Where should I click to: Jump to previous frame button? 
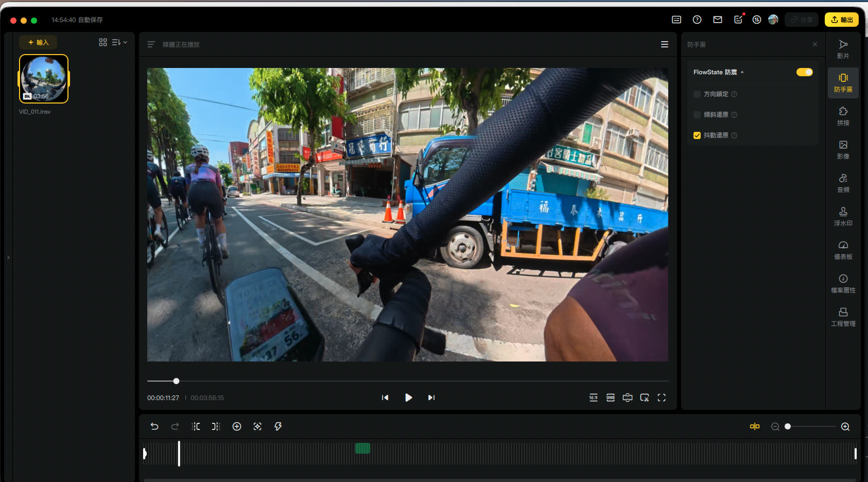pyautogui.click(x=385, y=398)
